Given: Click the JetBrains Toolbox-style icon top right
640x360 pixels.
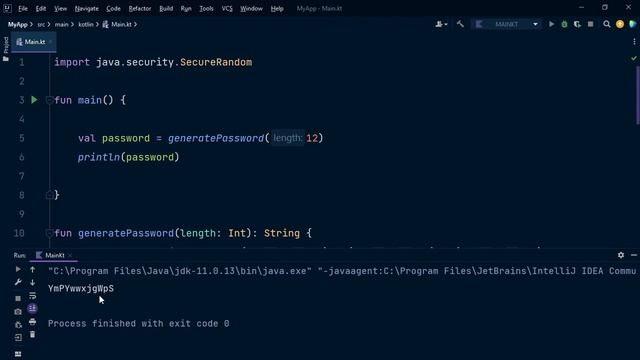Looking at the screenshot, I should (633, 24).
